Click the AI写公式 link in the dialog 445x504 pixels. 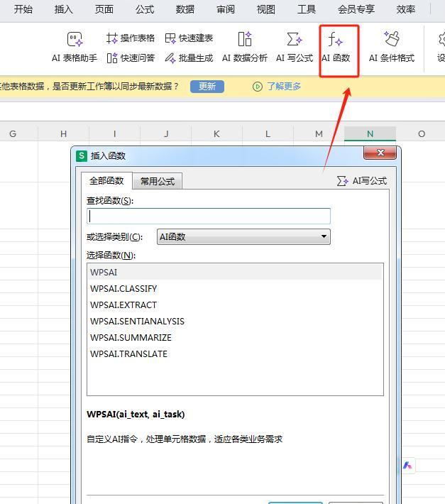(x=362, y=181)
